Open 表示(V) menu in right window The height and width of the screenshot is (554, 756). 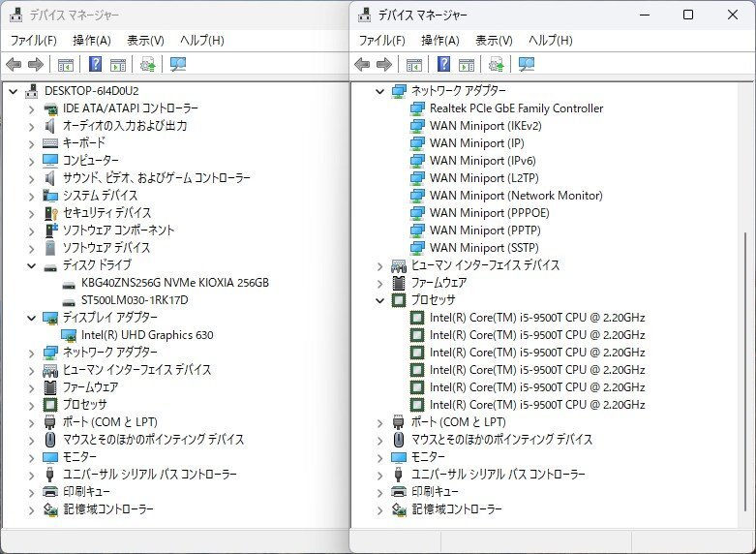tap(495, 40)
